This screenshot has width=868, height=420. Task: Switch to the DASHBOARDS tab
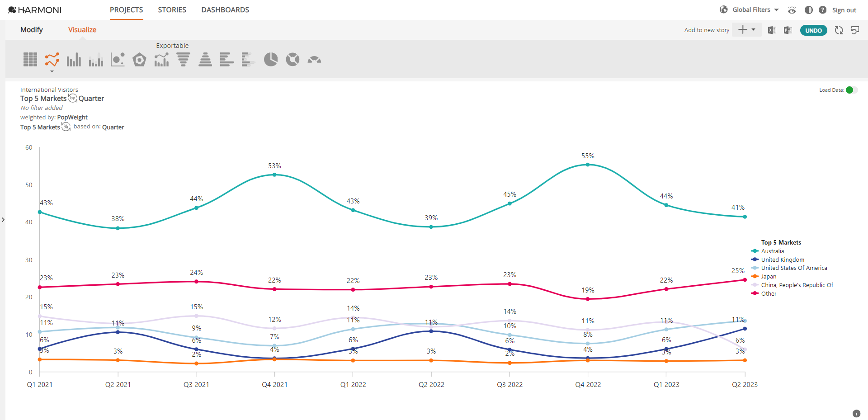pos(225,9)
